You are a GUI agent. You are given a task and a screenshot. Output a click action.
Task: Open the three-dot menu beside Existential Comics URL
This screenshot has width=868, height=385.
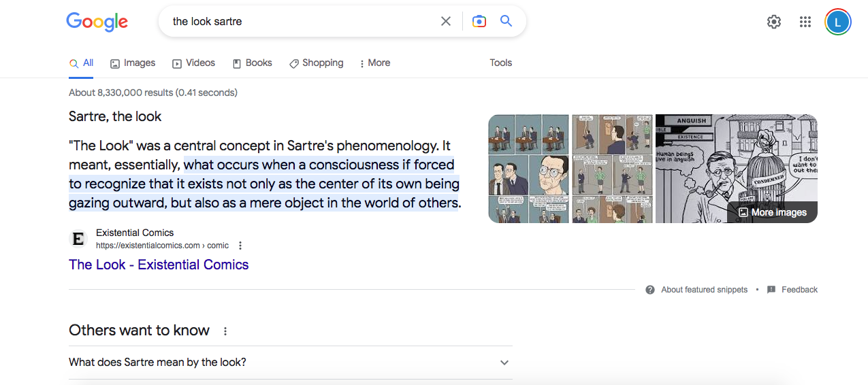240,246
